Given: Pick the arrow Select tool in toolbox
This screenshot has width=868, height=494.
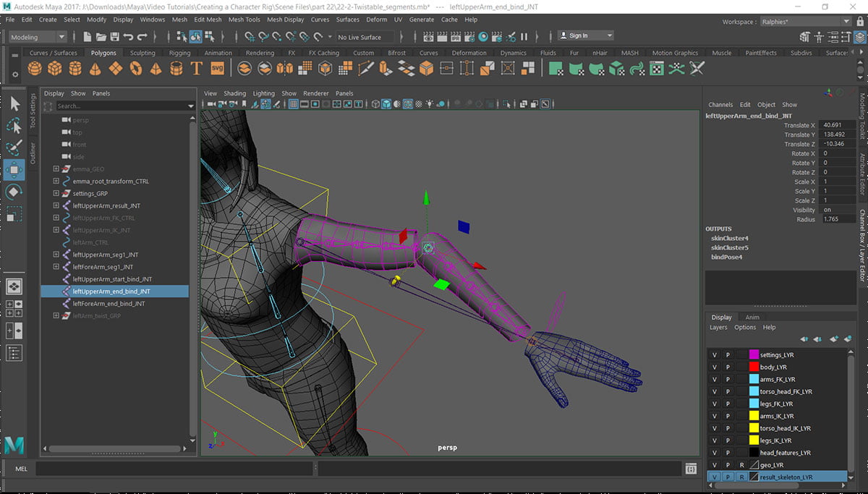Looking at the screenshot, I should (14, 104).
